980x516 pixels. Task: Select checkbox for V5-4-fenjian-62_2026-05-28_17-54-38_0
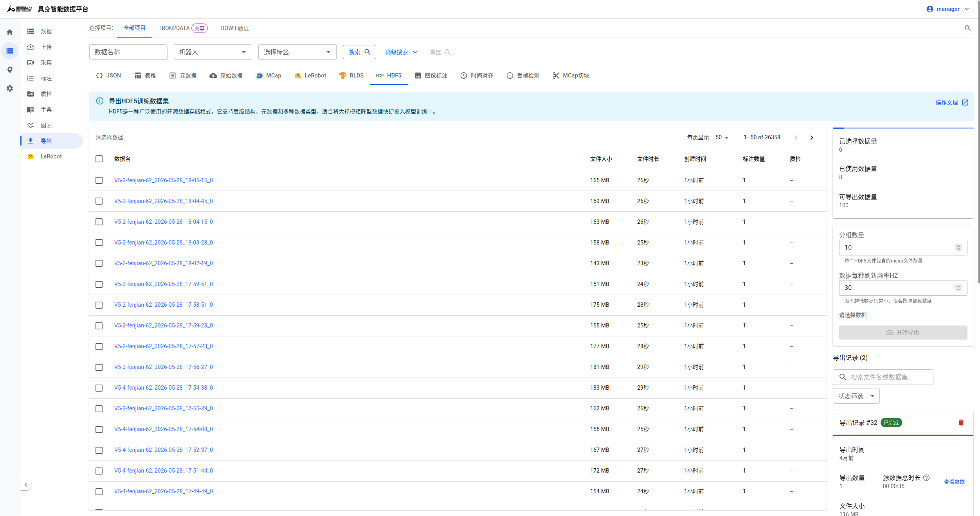(x=99, y=388)
